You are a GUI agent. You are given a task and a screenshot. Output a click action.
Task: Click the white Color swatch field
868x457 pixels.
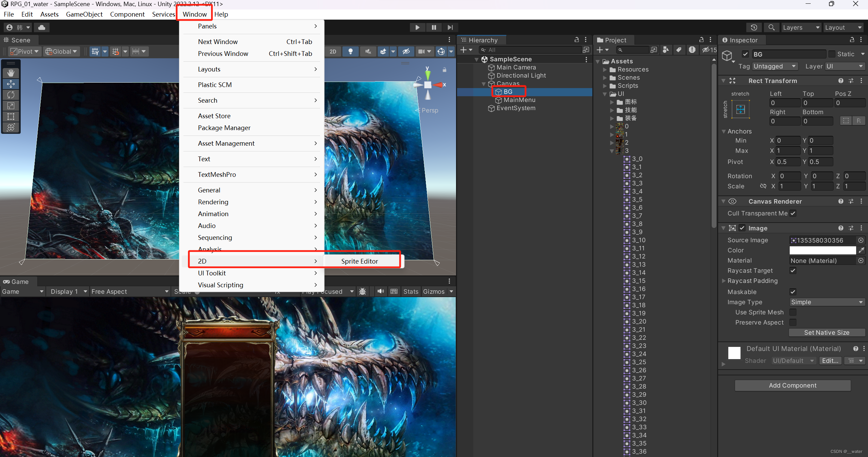823,250
